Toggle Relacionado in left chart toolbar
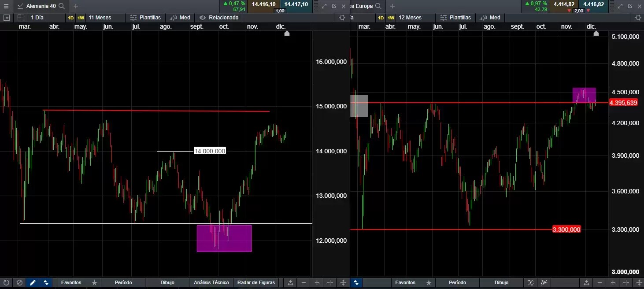 219,18
